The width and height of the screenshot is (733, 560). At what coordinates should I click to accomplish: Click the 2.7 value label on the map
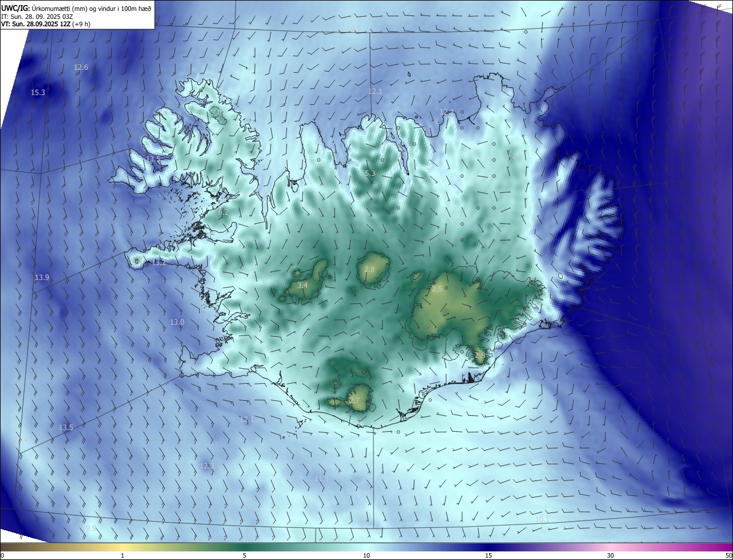click(354, 401)
